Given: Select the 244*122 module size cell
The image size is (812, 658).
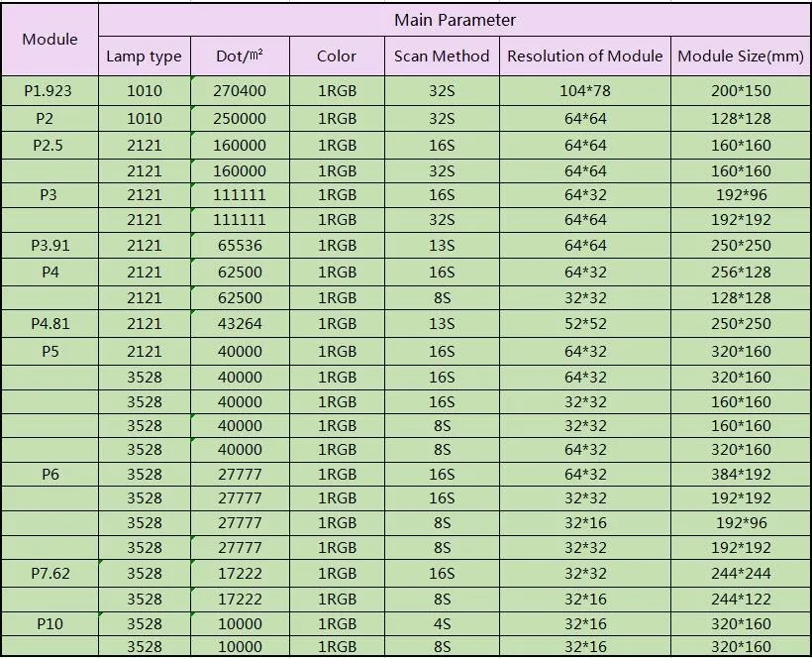Looking at the screenshot, I should click(x=741, y=599).
